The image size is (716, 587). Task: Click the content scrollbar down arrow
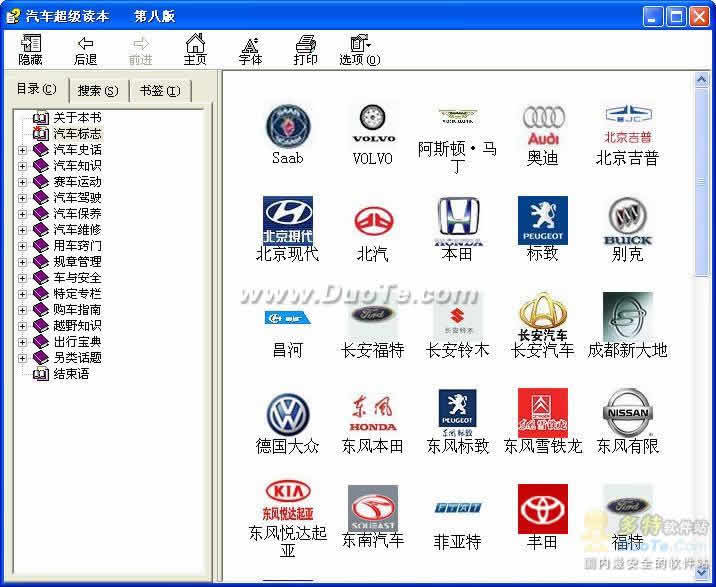click(701, 571)
